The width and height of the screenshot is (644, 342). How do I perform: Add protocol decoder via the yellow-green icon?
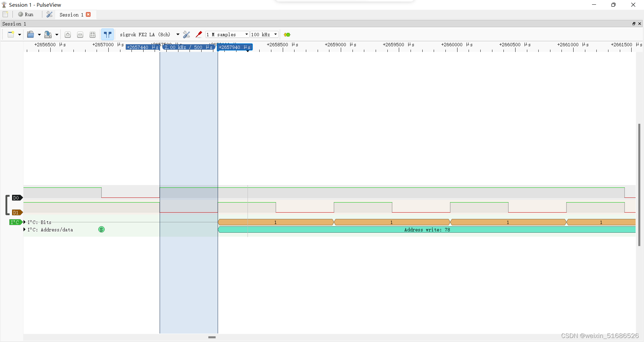coord(287,35)
